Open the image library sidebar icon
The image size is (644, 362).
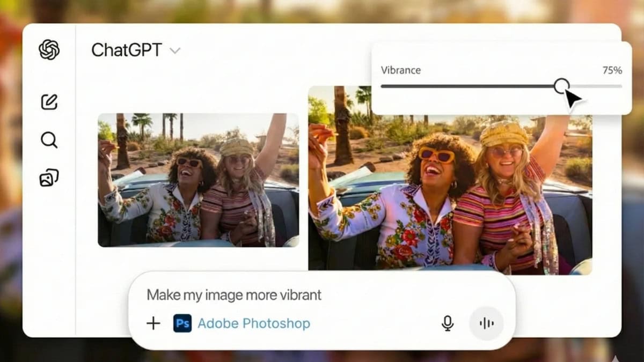coord(49,178)
